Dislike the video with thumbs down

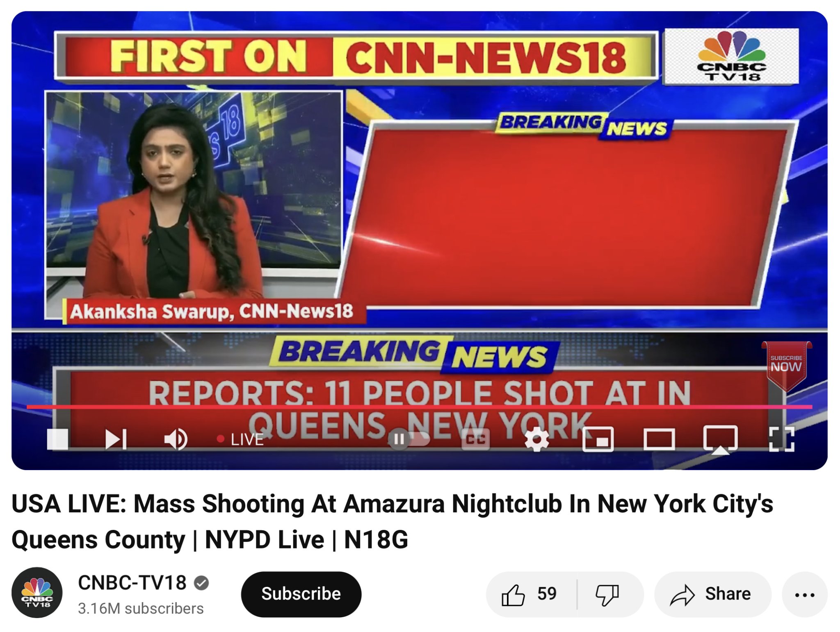pos(608,594)
